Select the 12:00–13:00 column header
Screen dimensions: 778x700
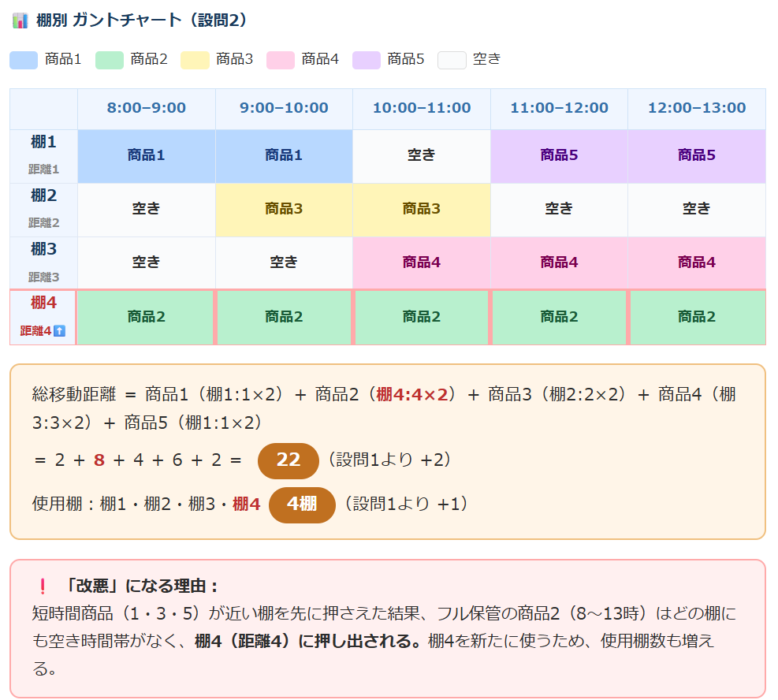tap(696, 109)
